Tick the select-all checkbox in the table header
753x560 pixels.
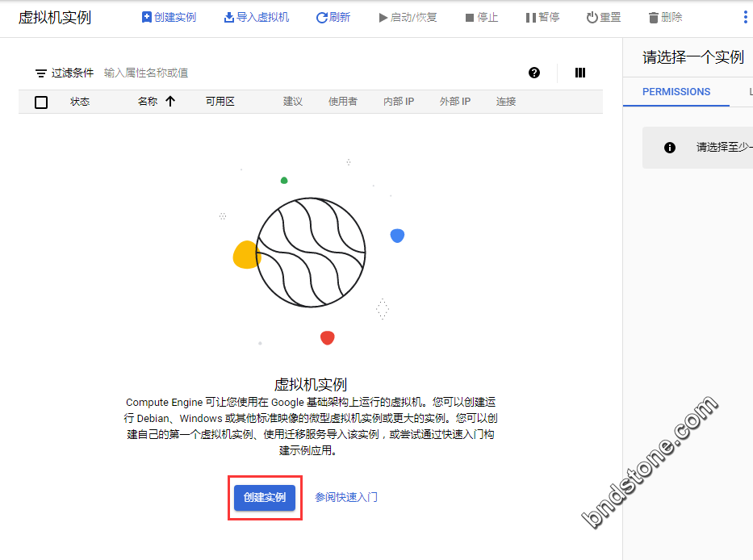pos(41,102)
